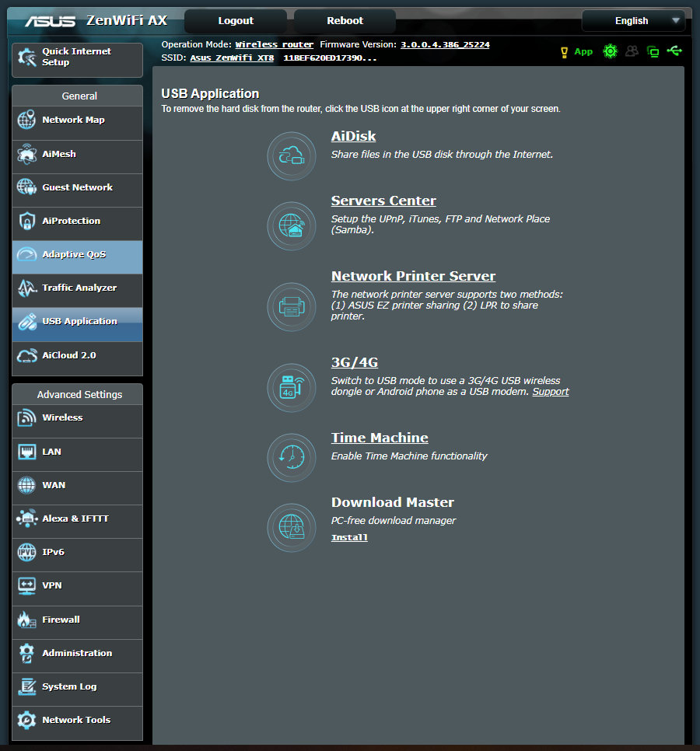This screenshot has height=751, width=700.
Task: Click the AiProtection shield lock icon
Action: point(26,221)
